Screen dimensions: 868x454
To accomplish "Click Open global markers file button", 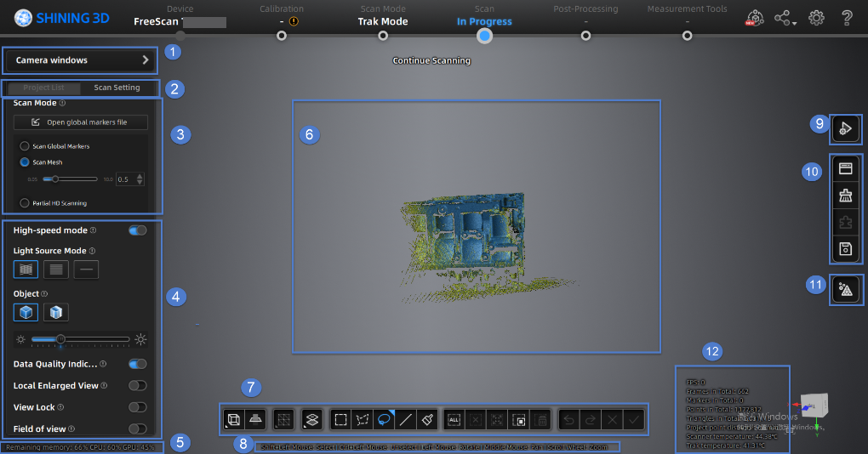I will [81, 122].
